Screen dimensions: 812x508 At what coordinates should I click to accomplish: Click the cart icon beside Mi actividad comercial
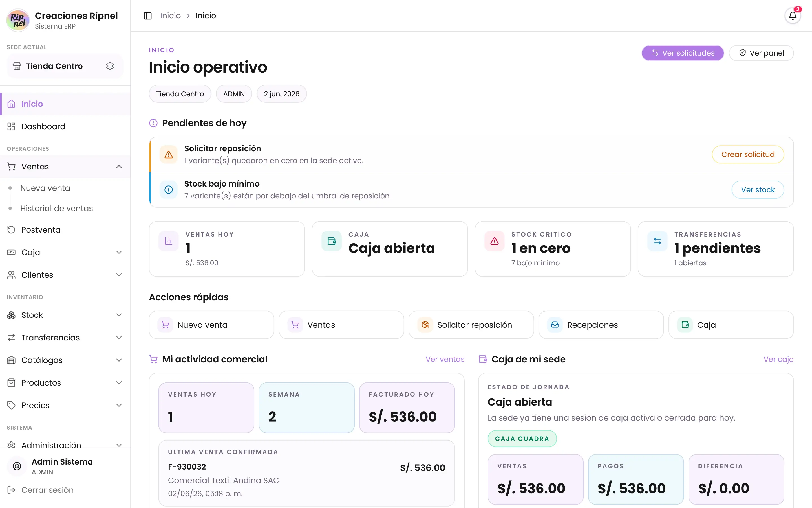(x=153, y=359)
